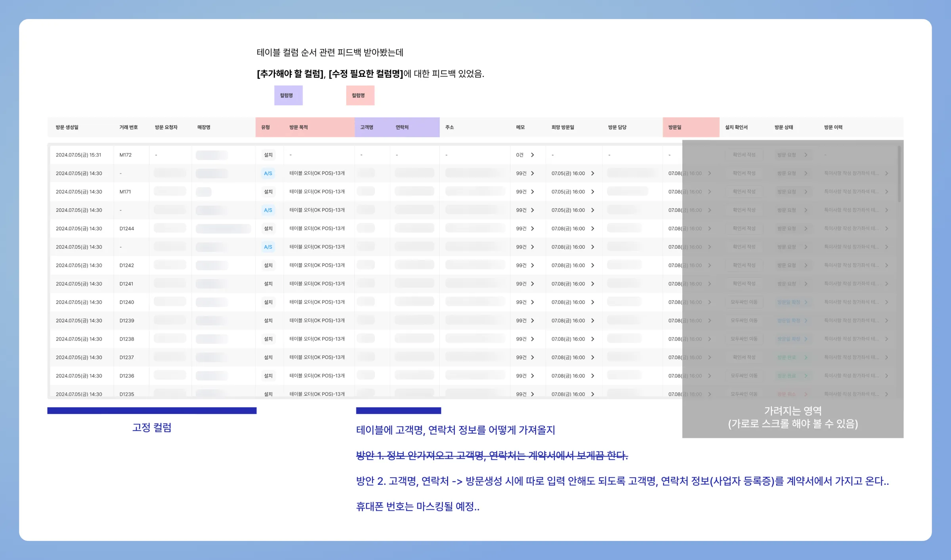
Task: Expand the 방문일 chevron in row M171
Action: [709, 192]
